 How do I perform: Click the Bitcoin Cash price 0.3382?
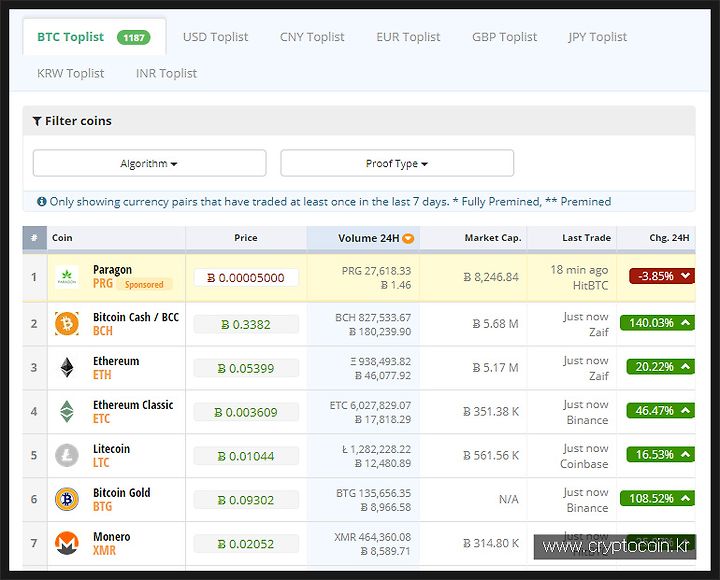pos(246,325)
